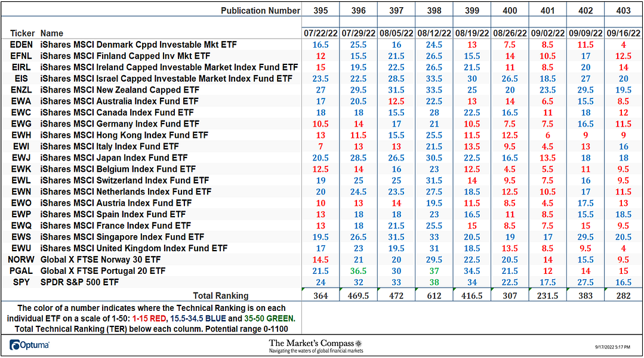The height and width of the screenshot is (358, 644).
Task: Click the green 38 in SPY row
Action: click(x=434, y=282)
